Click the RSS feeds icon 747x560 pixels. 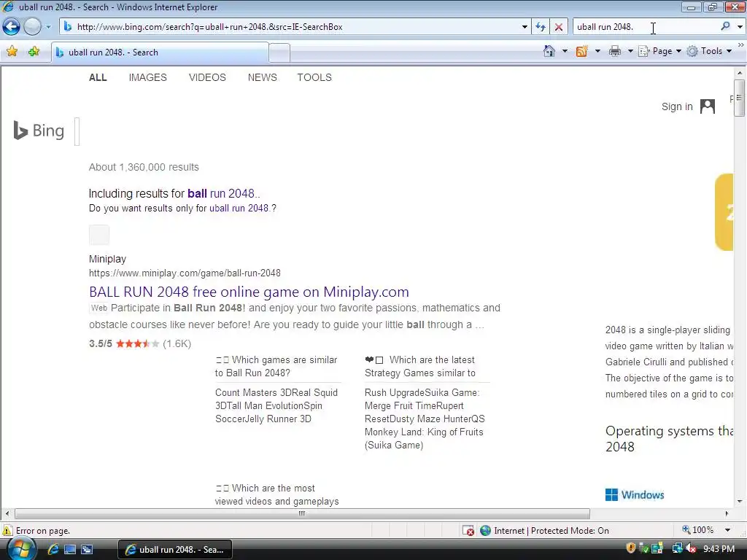pos(581,51)
